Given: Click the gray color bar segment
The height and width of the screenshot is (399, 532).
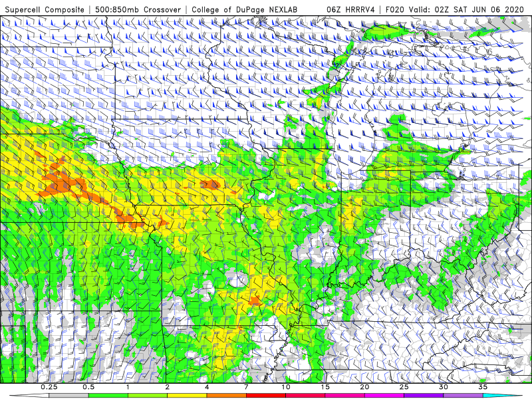Looking at the screenshot, I should coord(68,396).
